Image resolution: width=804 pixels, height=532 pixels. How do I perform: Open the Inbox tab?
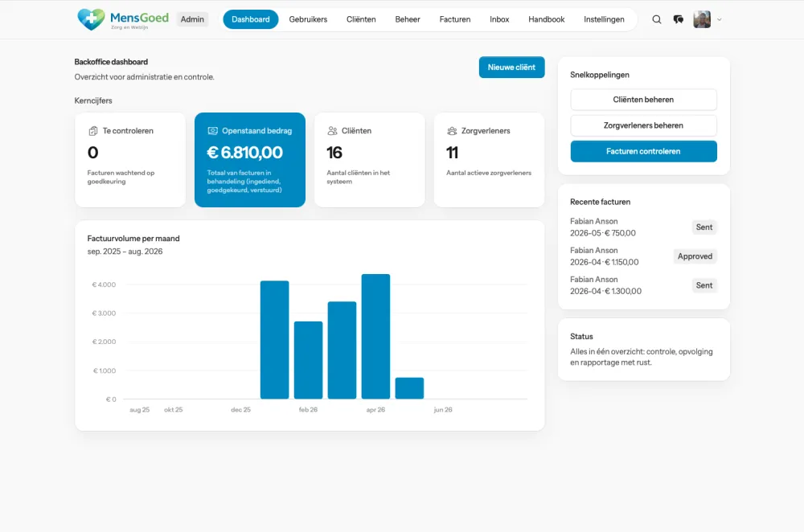pos(499,19)
